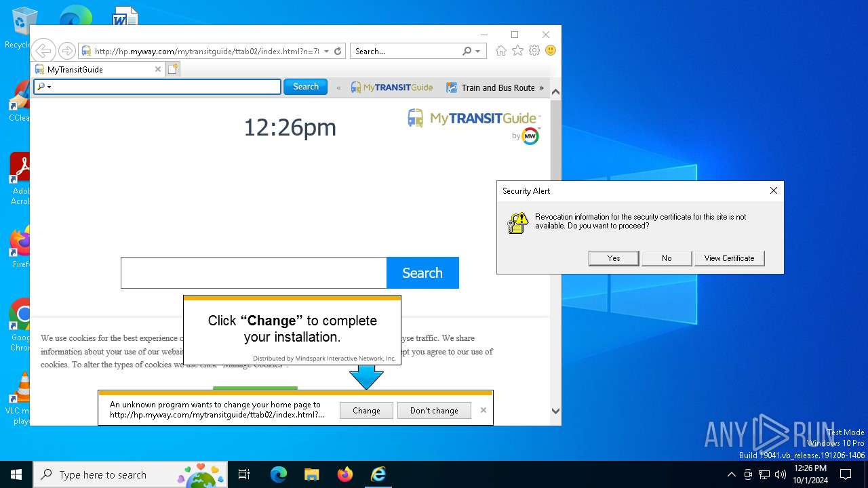
Task: Select the VLC media player desktop shortcut
Action: pyautogui.click(x=20, y=399)
